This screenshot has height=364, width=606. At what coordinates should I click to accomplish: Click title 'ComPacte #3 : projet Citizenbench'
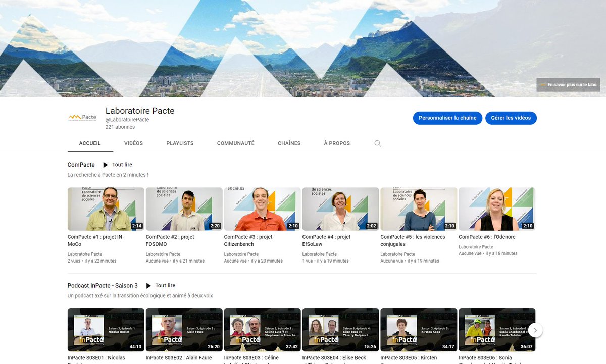pyautogui.click(x=248, y=240)
